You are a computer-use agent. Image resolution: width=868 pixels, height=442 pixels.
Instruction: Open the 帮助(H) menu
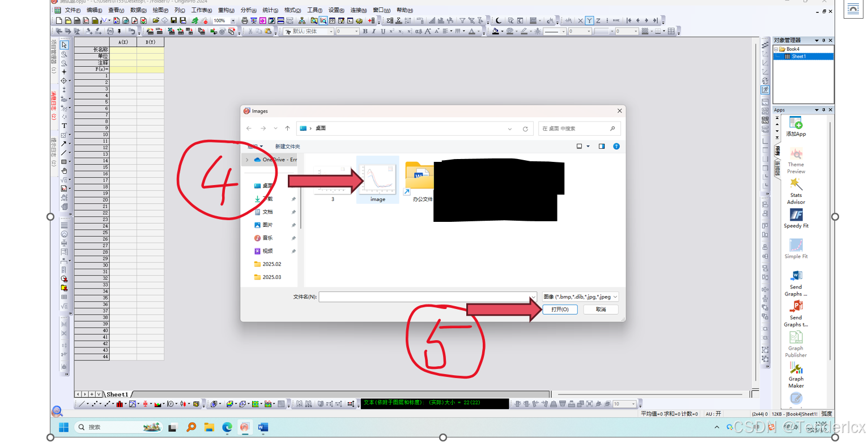(x=405, y=10)
